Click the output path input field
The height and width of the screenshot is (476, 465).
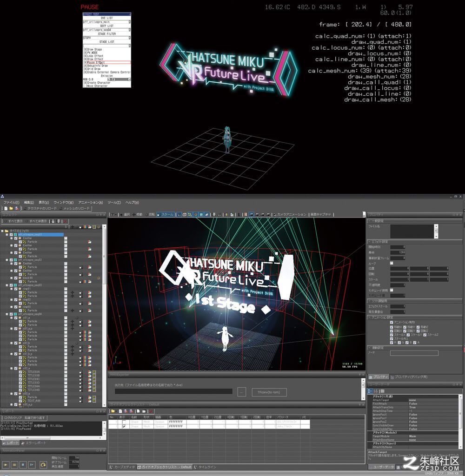click(x=173, y=391)
